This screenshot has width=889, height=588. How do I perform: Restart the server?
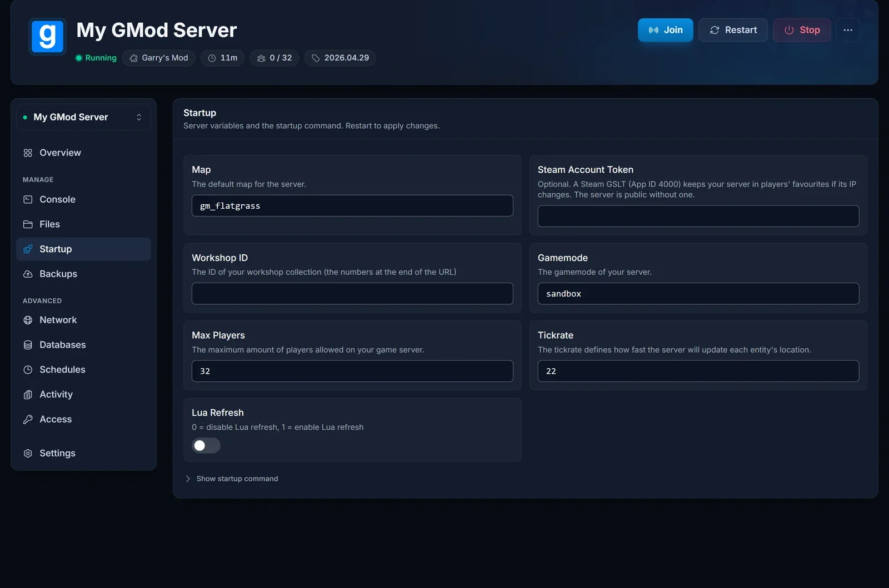(733, 30)
